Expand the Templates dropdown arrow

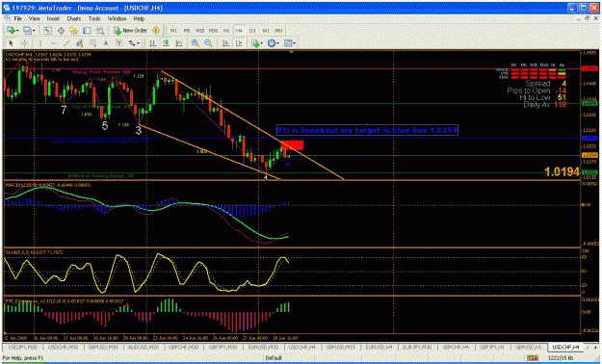295,43
